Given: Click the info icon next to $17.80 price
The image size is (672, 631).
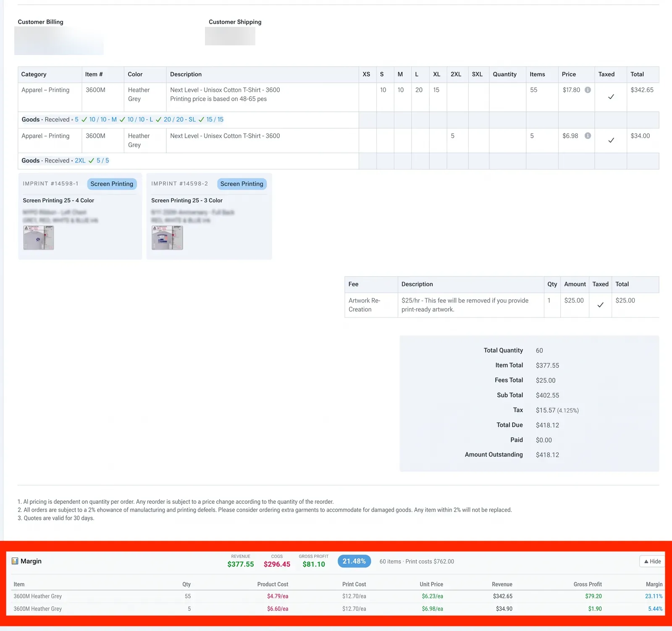Looking at the screenshot, I should point(588,90).
